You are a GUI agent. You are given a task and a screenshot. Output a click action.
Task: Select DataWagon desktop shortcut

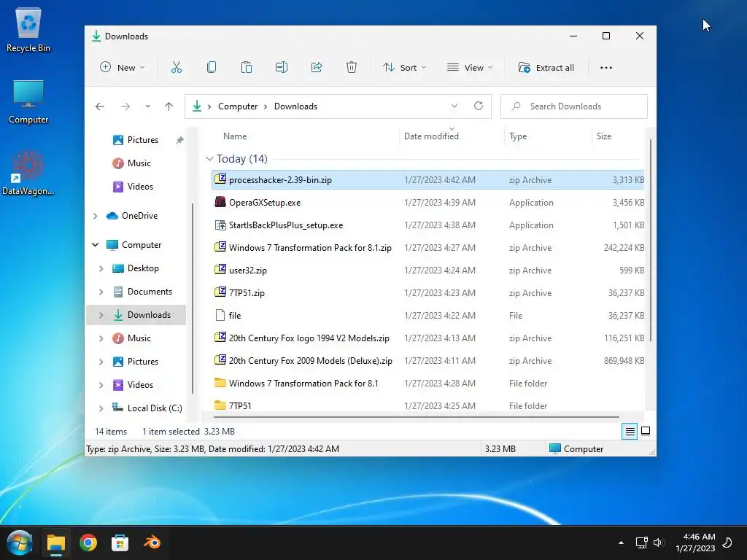click(x=28, y=174)
